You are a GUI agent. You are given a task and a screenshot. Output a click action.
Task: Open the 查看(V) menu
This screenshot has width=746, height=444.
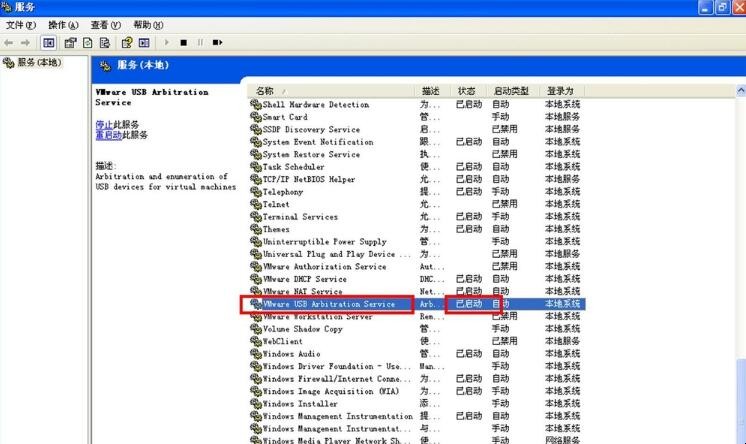[x=105, y=24]
